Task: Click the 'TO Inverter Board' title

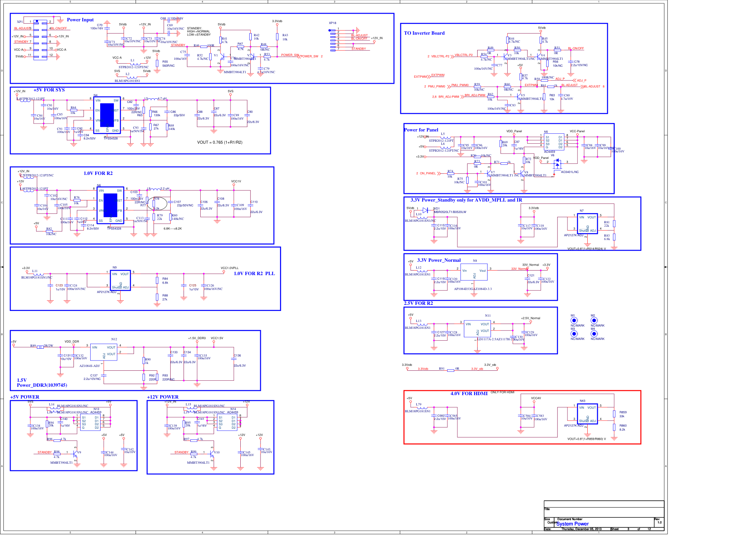Action: (424, 33)
